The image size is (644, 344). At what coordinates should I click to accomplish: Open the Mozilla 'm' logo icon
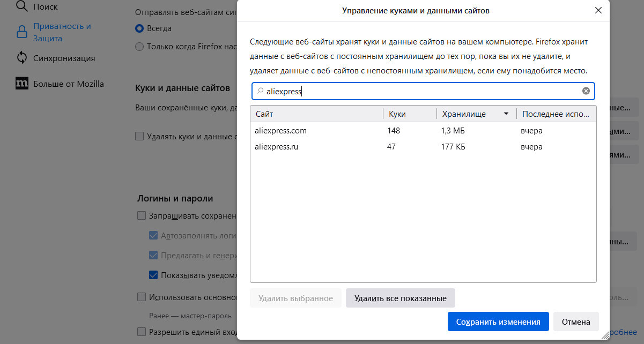(x=22, y=84)
